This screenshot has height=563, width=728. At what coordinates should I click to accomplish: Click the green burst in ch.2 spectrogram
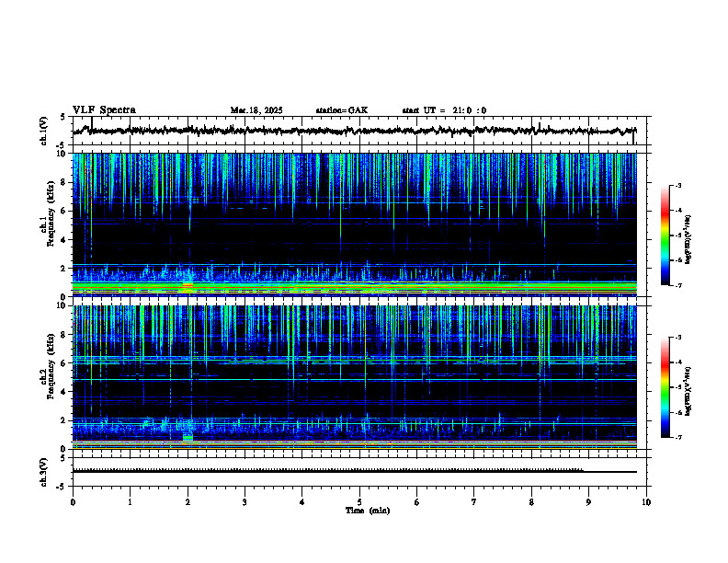pyautogui.click(x=188, y=438)
